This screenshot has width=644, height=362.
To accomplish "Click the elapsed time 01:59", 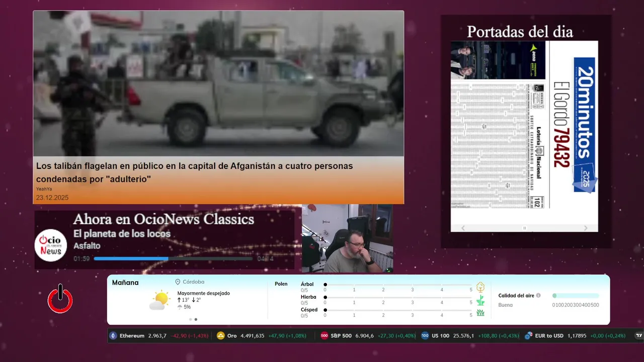I will point(82,258).
